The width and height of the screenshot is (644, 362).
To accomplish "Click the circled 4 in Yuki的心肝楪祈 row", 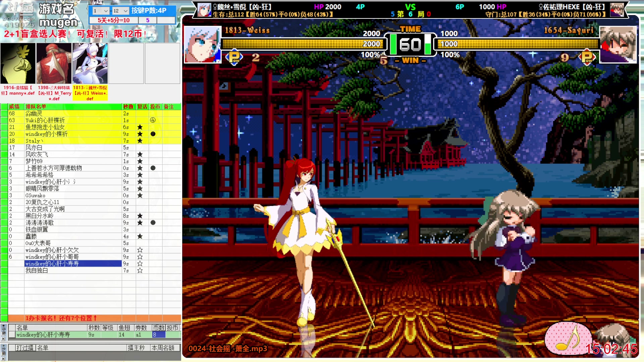I will coord(153,120).
